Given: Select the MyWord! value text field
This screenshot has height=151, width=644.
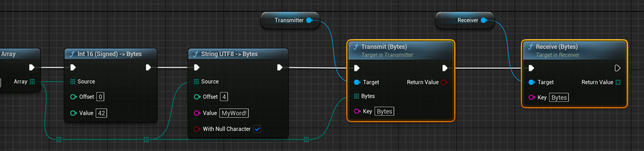Looking at the screenshot, I should point(234,113).
